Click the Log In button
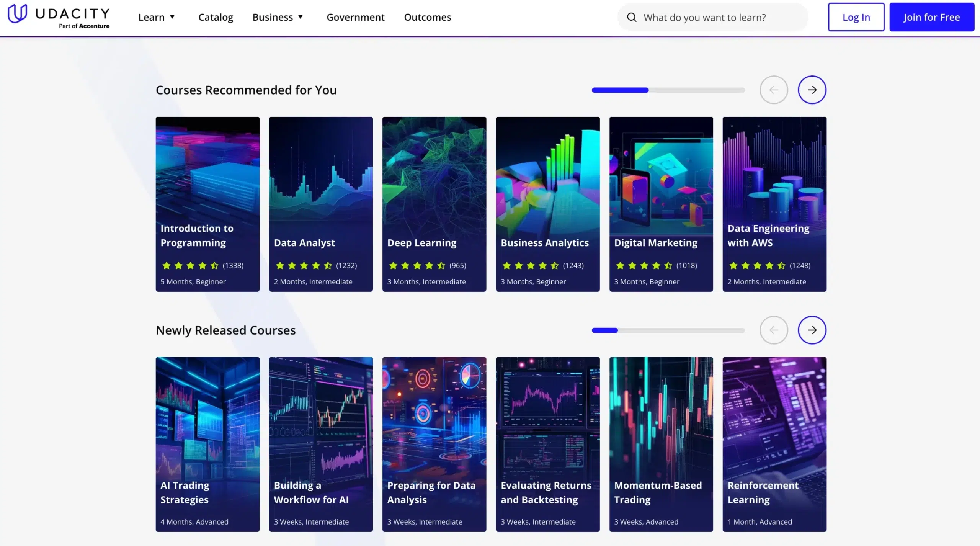This screenshot has width=980, height=546. [856, 17]
